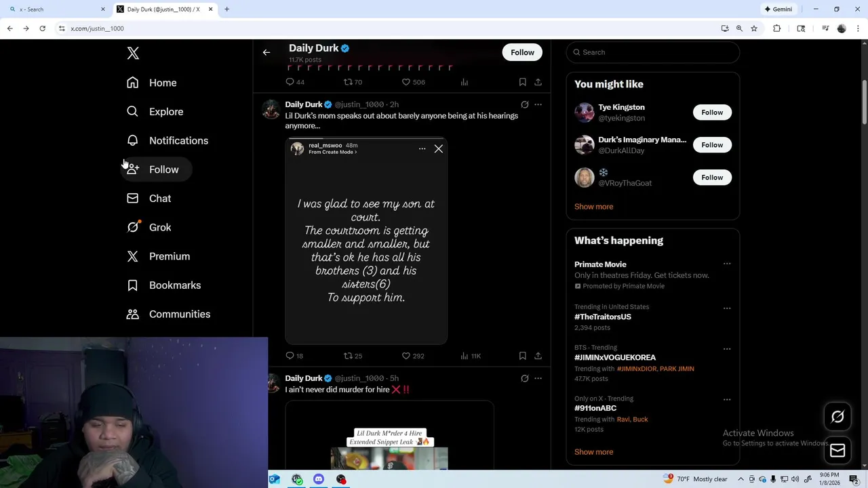Open Gemini in Chrome

coord(778,9)
